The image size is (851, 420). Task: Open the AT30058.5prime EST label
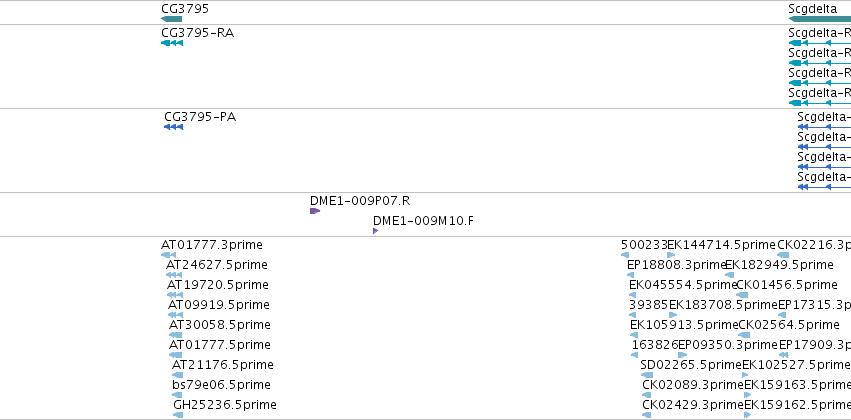point(219,325)
